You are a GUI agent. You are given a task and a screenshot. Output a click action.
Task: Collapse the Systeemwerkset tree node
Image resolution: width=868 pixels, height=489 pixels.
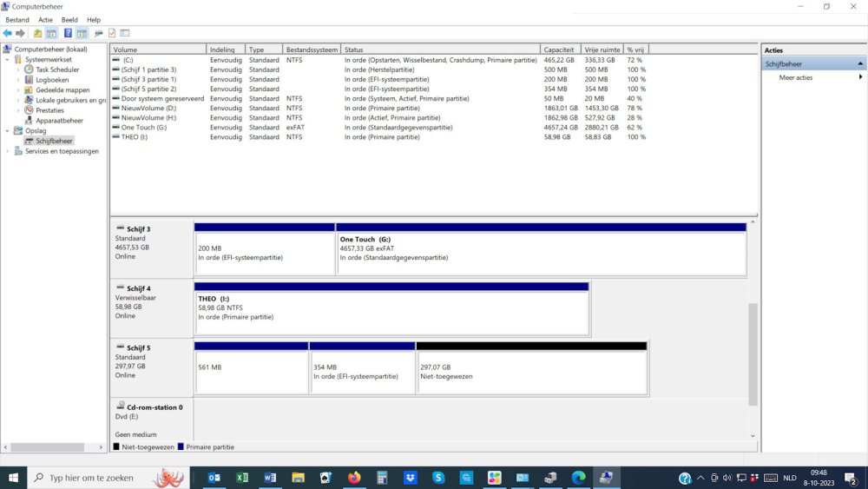pyautogui.click(x=7, y=59)
